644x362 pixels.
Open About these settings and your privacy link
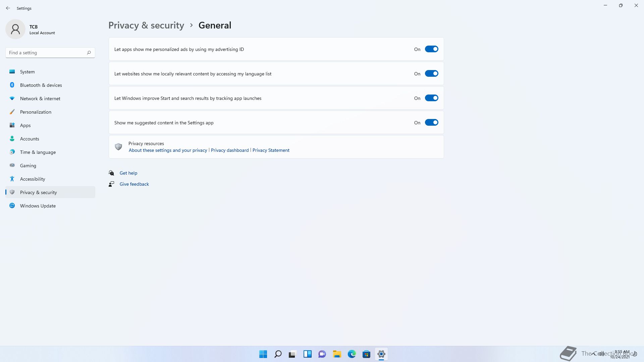pos(168,150)
